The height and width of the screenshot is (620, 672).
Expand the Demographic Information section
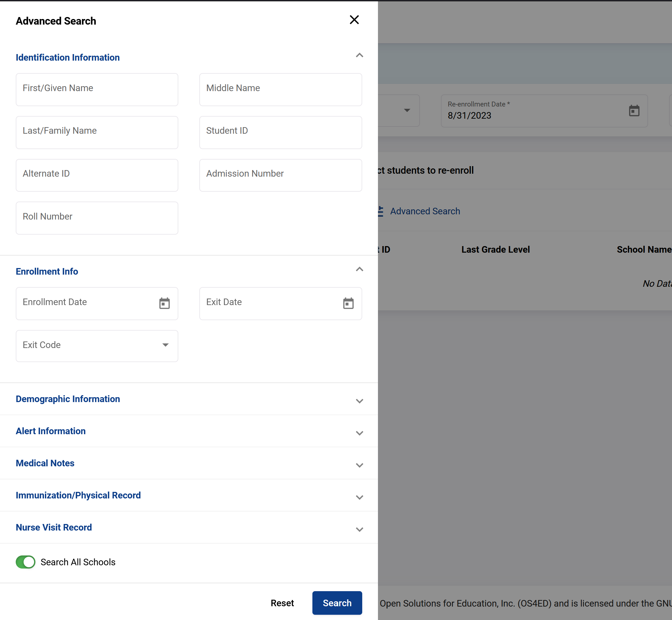(x=359, y=401)
